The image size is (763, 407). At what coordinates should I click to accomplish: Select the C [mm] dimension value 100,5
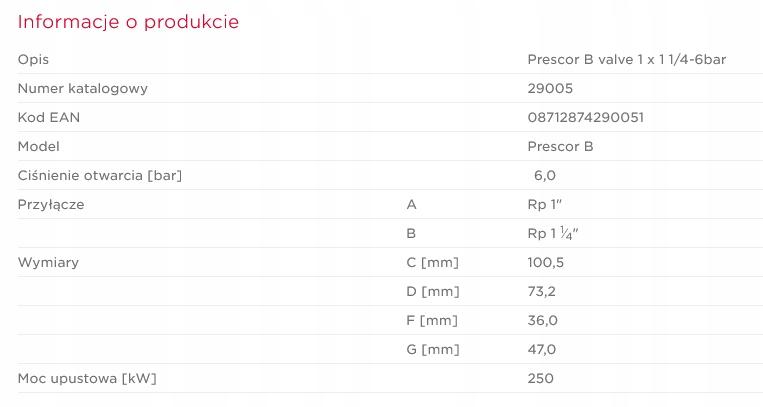point(546,262)
